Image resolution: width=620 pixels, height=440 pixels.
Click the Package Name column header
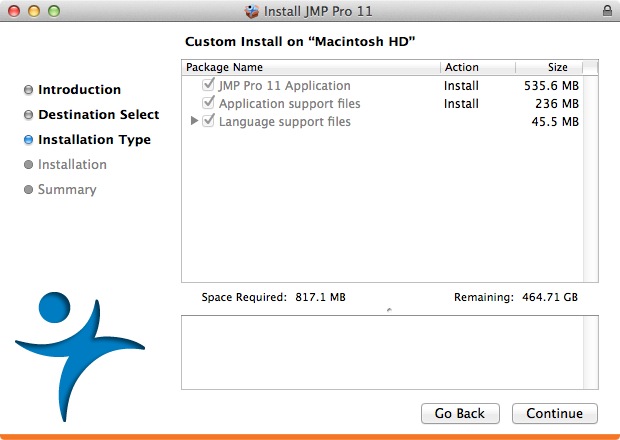click(x=311, y=67)
